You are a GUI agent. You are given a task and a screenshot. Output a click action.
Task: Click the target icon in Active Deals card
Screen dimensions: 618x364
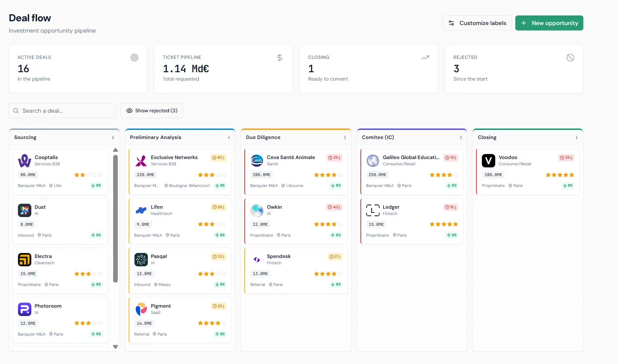tap(134, 58)
